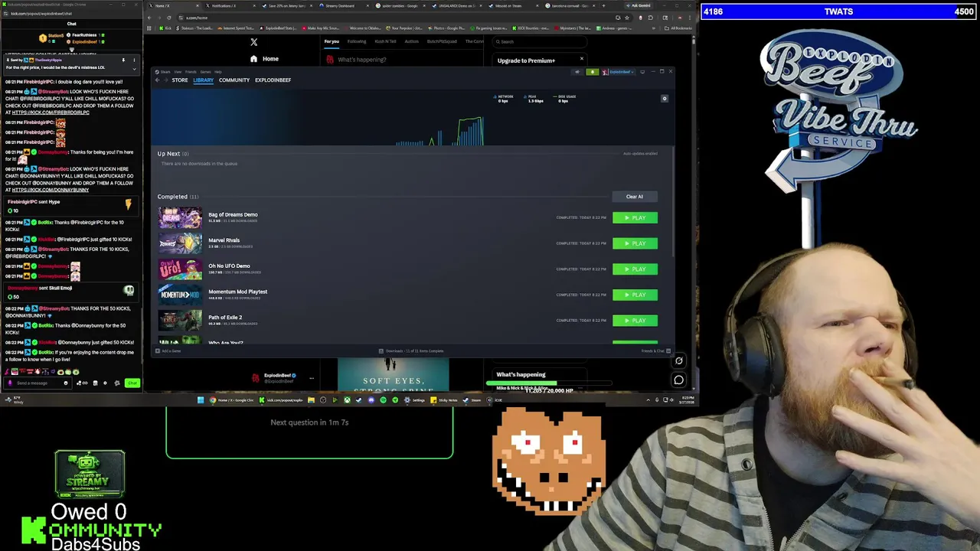Image resolution: width=980 pixels, height=551 pixels.
Task: Select the Kush N Tell tab on X
Action: click(385, 41)
